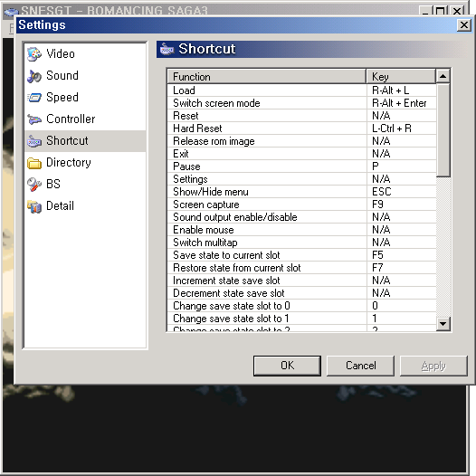Select Save state to current slot row
Screen dimensions: 476x476
coord(301,255)
